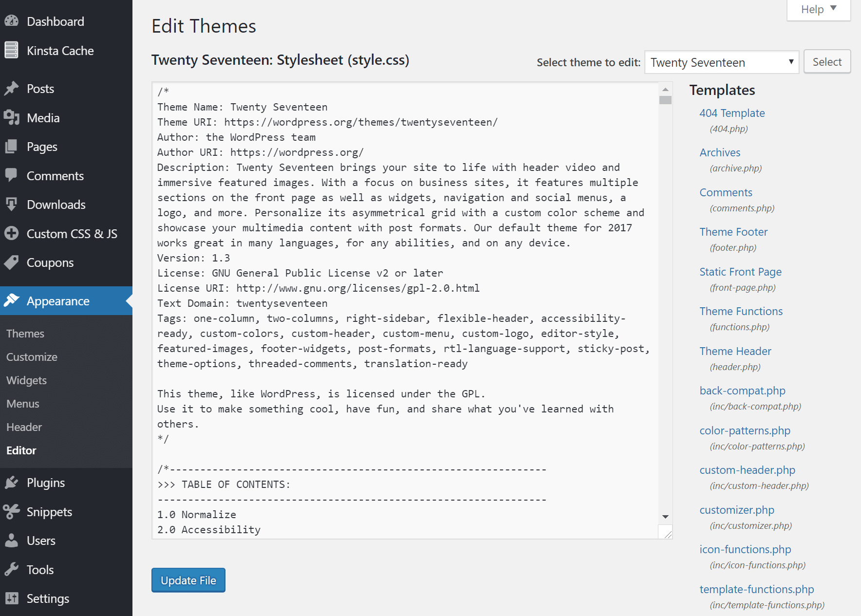This screenshot has height=616, width=861.
Task: Click the Coupons tag icon
Action: (x=12, y=262)
